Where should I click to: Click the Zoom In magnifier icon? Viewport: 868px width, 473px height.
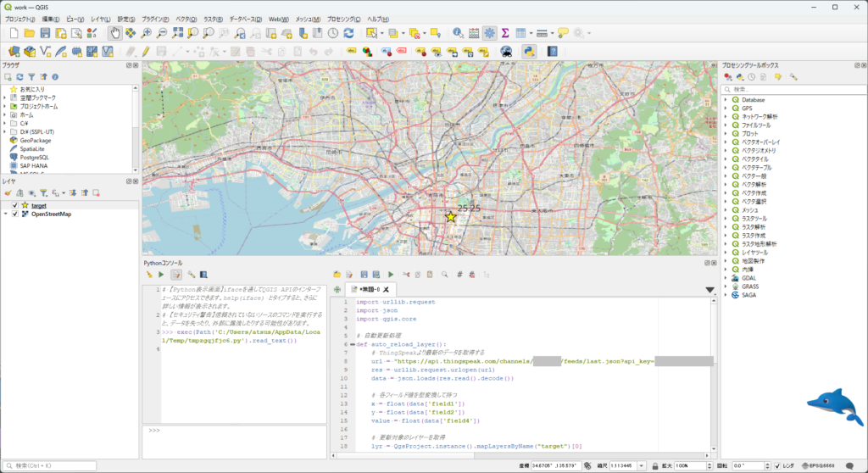click(x=146, y=33)
